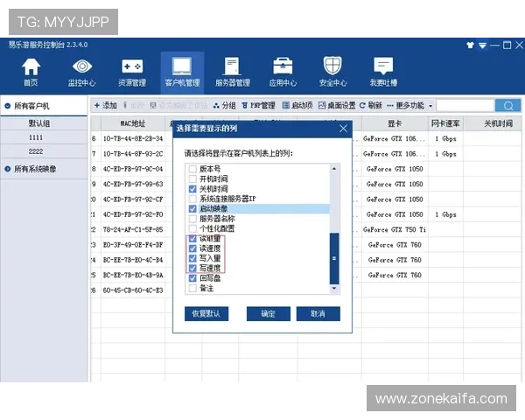Check the 服务器名称 checkbox
525x420 pixels.
click(192, 219)
